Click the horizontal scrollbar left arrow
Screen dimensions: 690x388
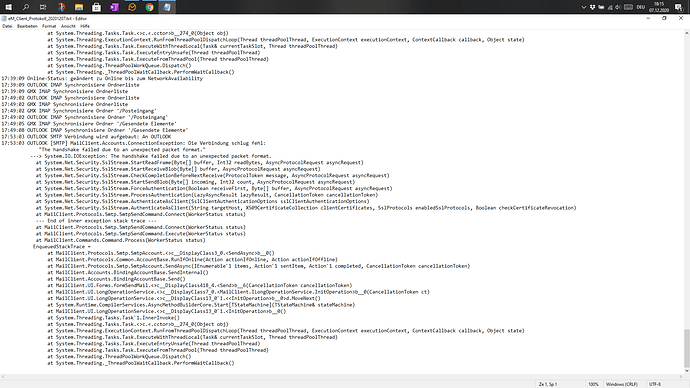[x=3, y=377]
